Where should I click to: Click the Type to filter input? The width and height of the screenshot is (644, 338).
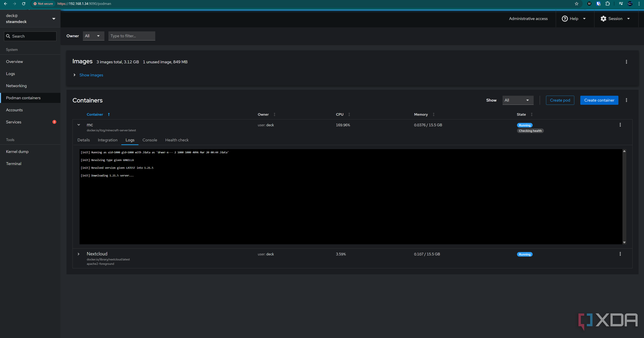pos(132,36)
